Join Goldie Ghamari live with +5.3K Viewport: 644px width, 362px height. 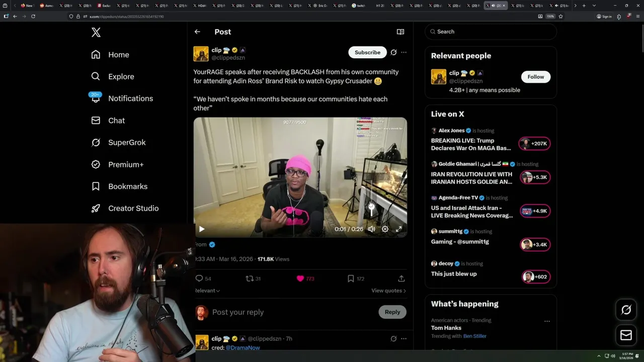pos(535,177)
